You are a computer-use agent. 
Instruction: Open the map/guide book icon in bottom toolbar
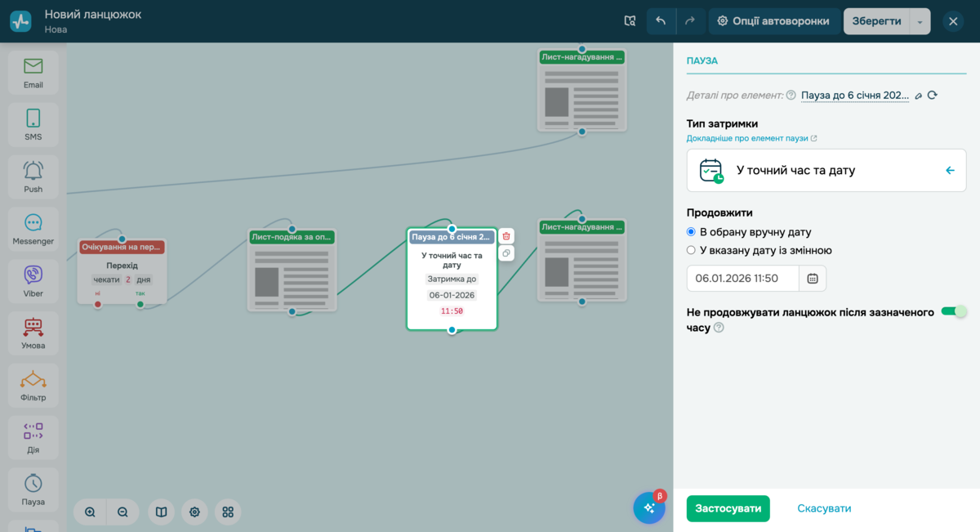point(162,512)
